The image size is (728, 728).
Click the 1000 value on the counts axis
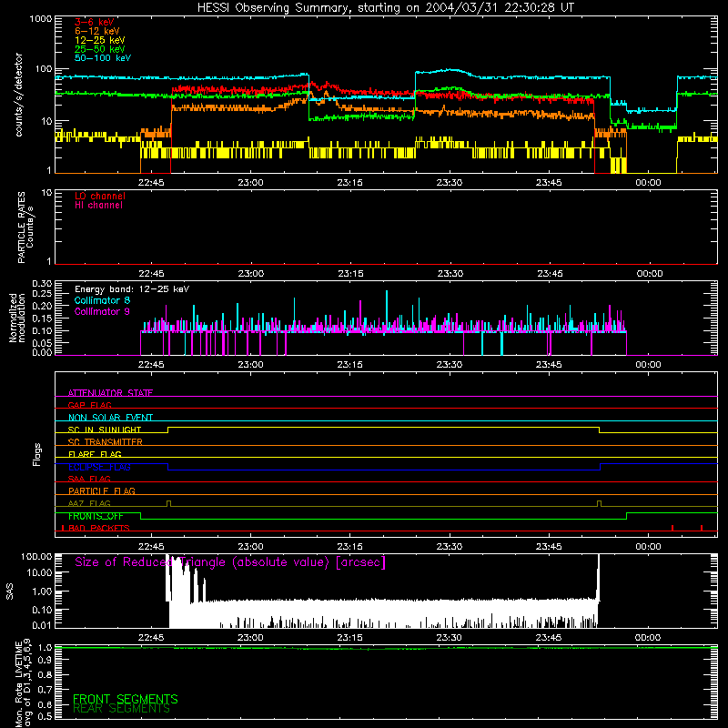click(x=41, y=19)
